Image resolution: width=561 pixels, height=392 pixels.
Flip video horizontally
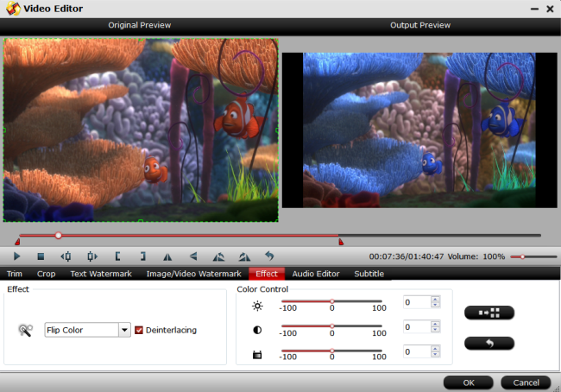point(167,256)
